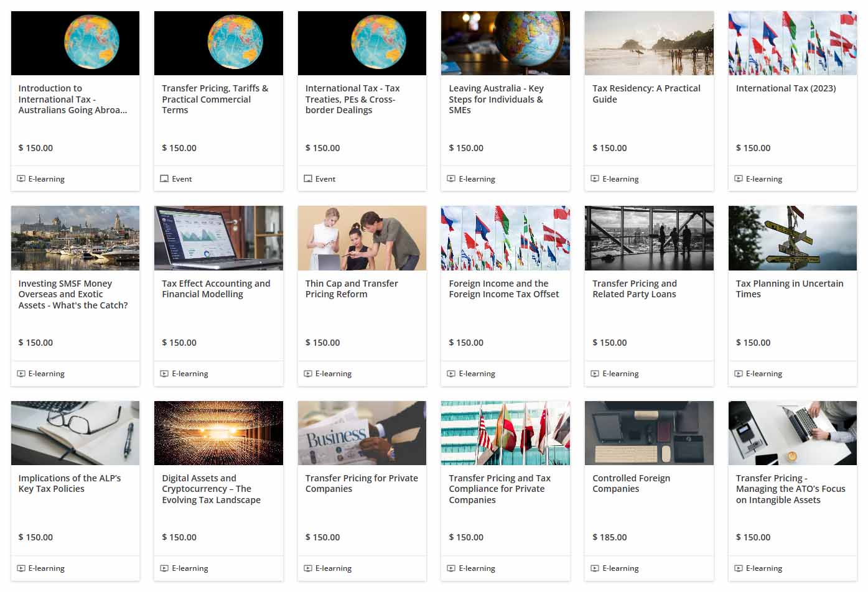Image resolution: width=868 pixels, height=592 pixels.
Task: Open Tax Planning in Uncertain Times title
Action: tap(789, 289)
